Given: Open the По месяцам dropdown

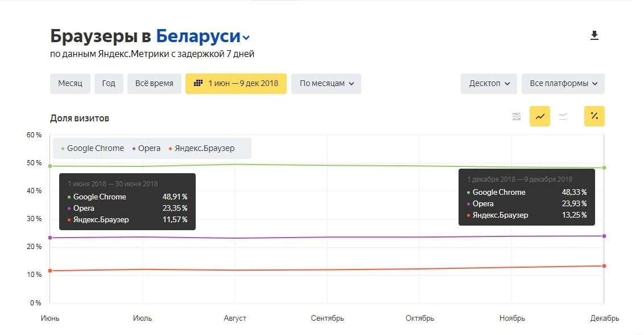Looking at the screenshot, I should point(325,83).
